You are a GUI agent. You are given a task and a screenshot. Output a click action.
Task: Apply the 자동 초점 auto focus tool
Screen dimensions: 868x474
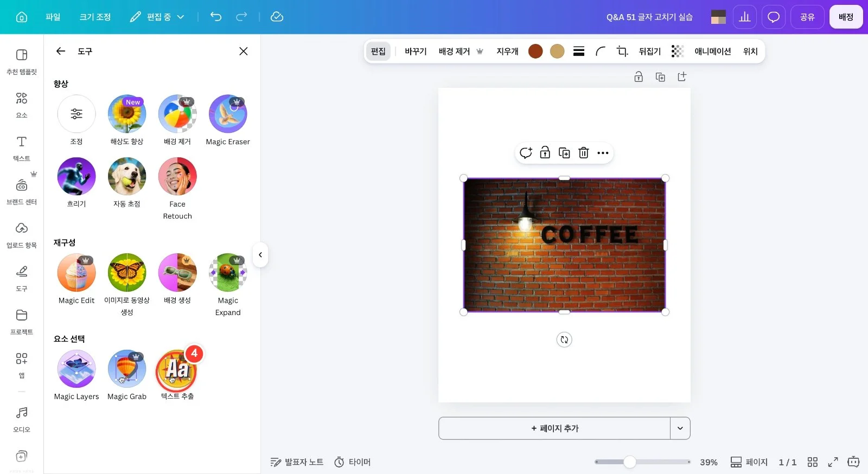pos(127,176)
